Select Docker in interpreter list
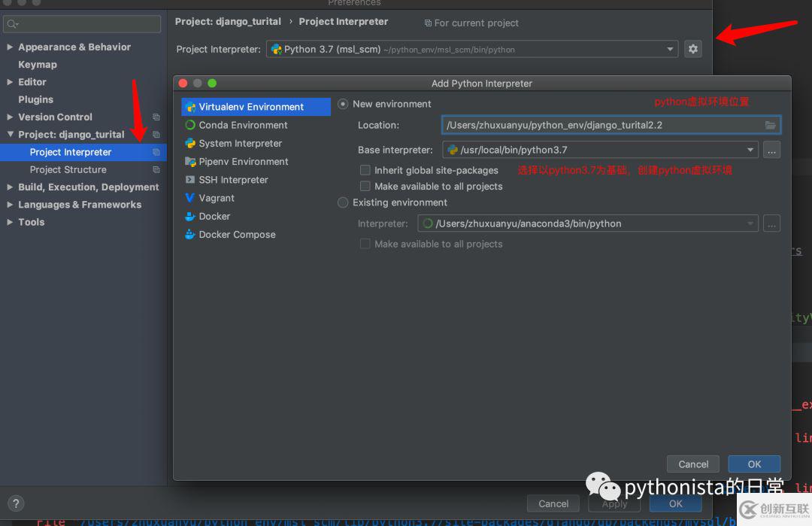This screenshot has width=812, height=526. (x=256, y=216)
